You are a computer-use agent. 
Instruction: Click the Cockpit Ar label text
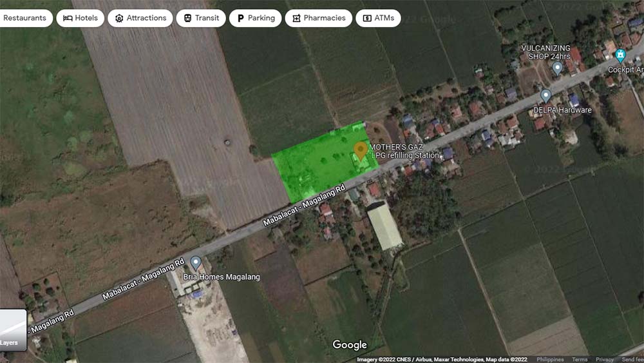click(x=625, y=70)
